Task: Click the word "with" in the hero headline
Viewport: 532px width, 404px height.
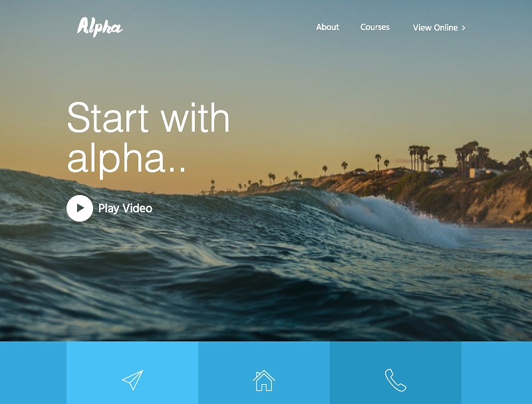Action: point(195,117)
